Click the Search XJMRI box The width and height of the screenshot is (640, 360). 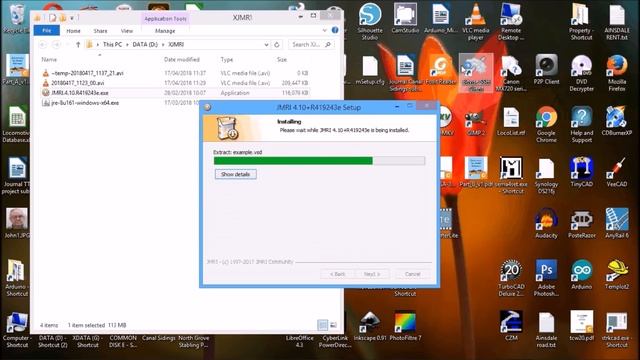point(311,44)
